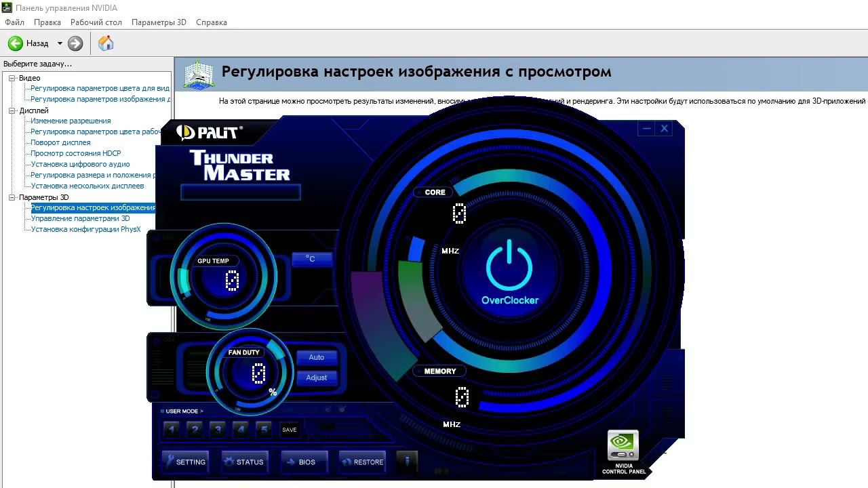Viewport: 868px width, 488px height.
Task: Click the Дисплей category label
Action: [x=34, y=110]
